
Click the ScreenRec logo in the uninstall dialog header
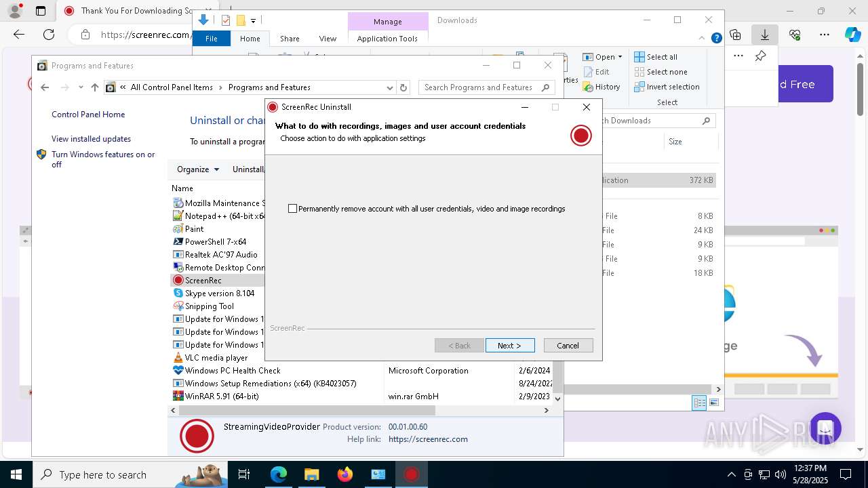[581, 136]
